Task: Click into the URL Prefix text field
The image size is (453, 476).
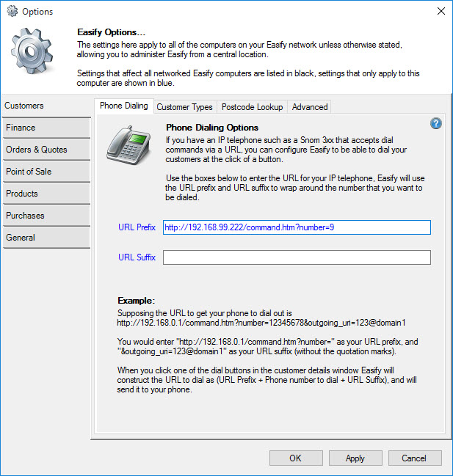Action: (296, 227)
